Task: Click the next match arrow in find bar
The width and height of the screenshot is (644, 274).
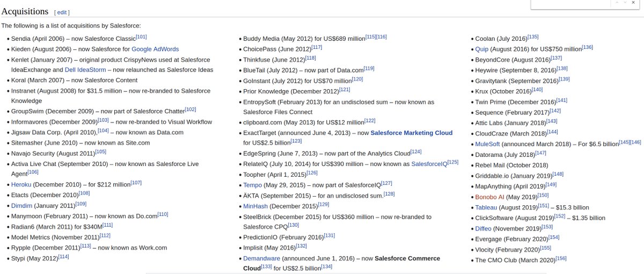Action: (625, 3)
